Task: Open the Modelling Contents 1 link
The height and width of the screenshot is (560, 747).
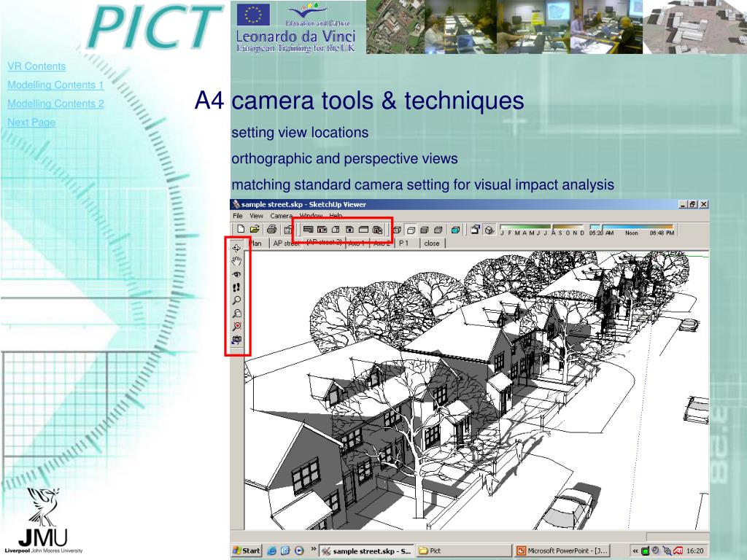Action: [x=55, y=85]
